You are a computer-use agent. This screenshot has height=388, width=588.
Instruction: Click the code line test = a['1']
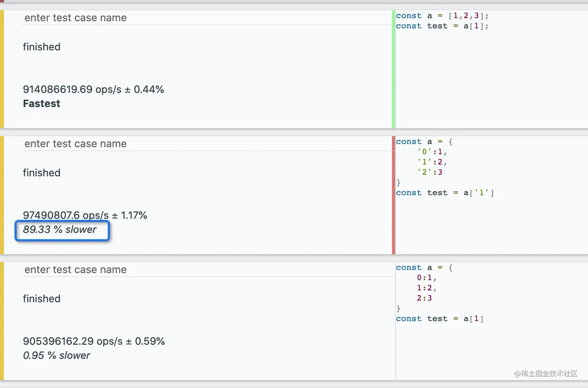tap(445, 193)
